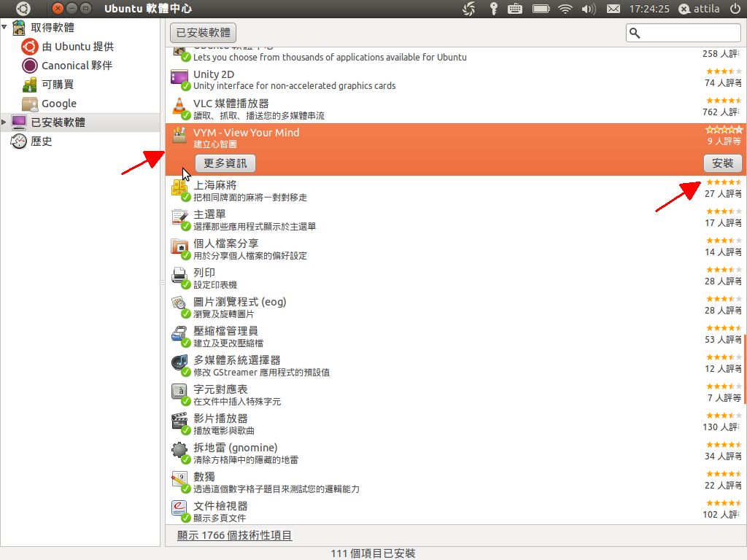This screenshot has height=560, width=747.
Task: Click the star rating of VYM
Action: coord(724,130)
